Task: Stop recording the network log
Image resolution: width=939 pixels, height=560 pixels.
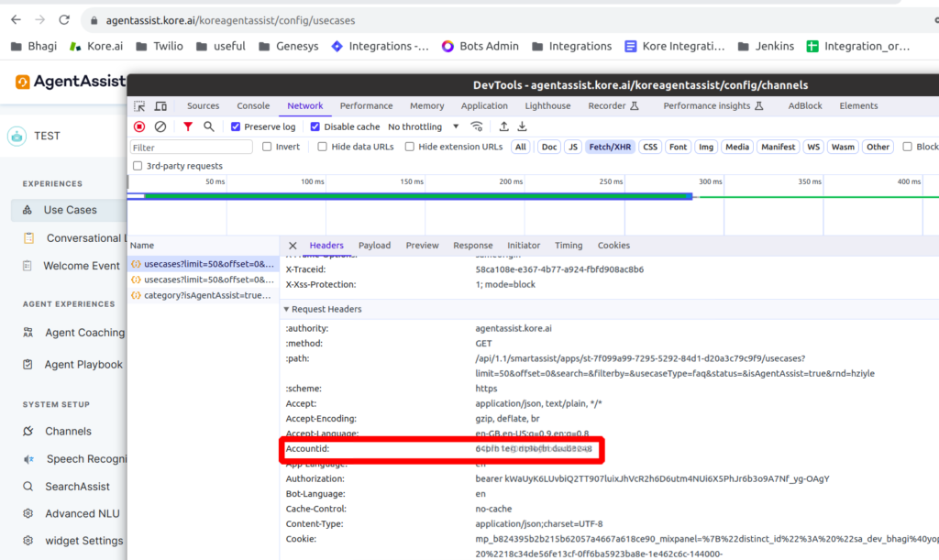Action: point(139,126)
